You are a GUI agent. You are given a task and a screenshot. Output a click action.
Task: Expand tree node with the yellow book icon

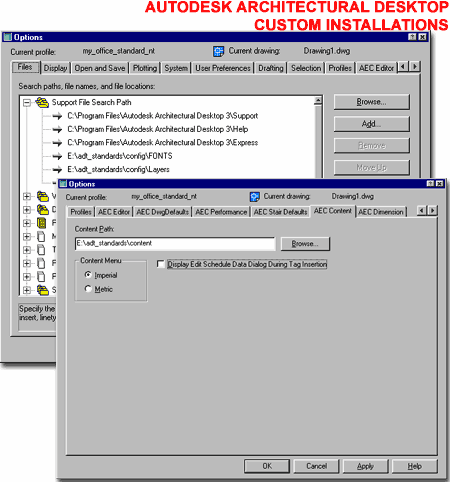27,223
